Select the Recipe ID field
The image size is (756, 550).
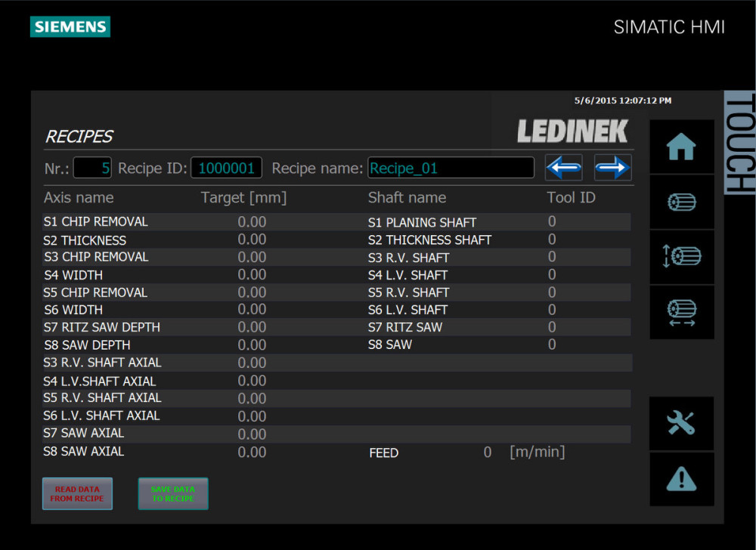pyautogui.click(x=227, y=168)
